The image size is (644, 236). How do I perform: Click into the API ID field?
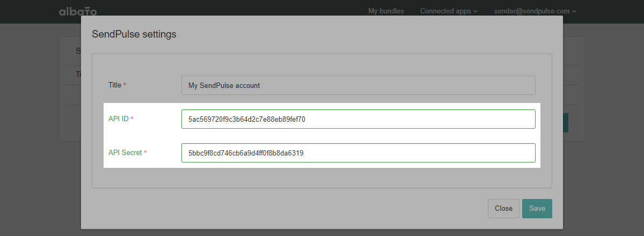point(358,119)
